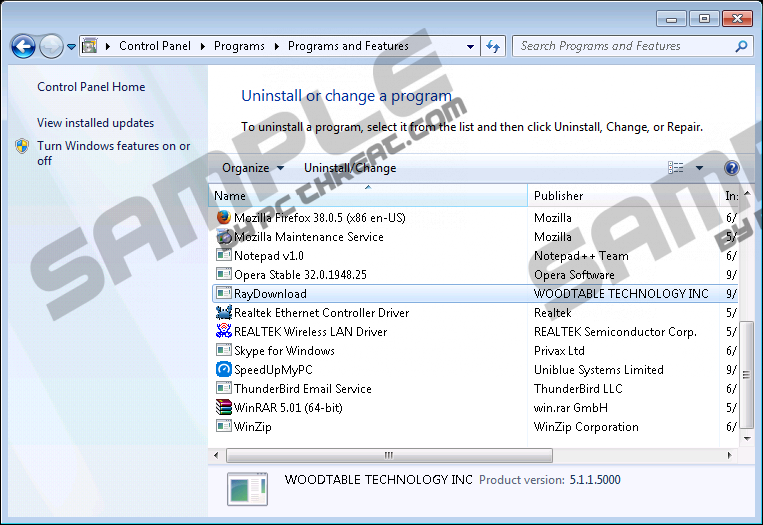The height and width of the screenshot is (525, 763).
Task: Select Programs breadcrumb
Action: click(x=239, y=46)
